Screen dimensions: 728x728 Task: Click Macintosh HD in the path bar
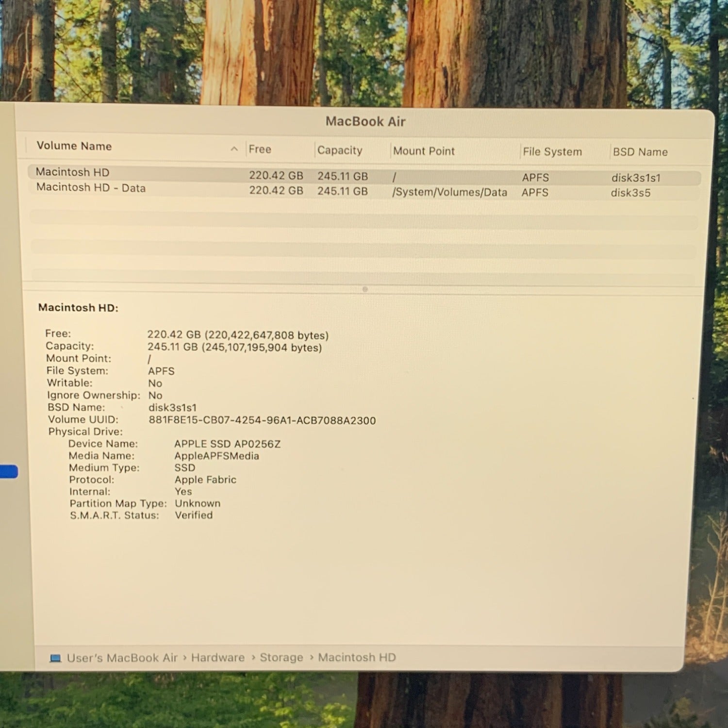pyautogui.click(x=357, y=658)
